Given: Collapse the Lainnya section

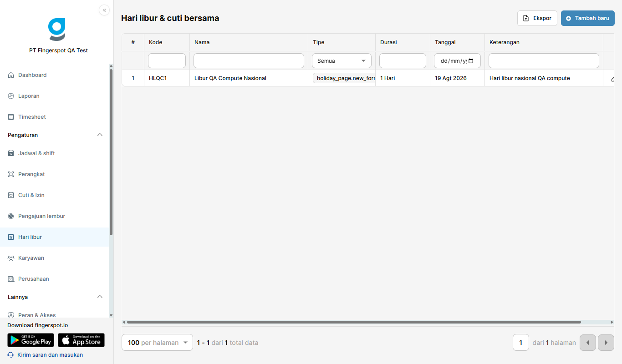Looking at the screenshot, I should [x=100, y=297].
